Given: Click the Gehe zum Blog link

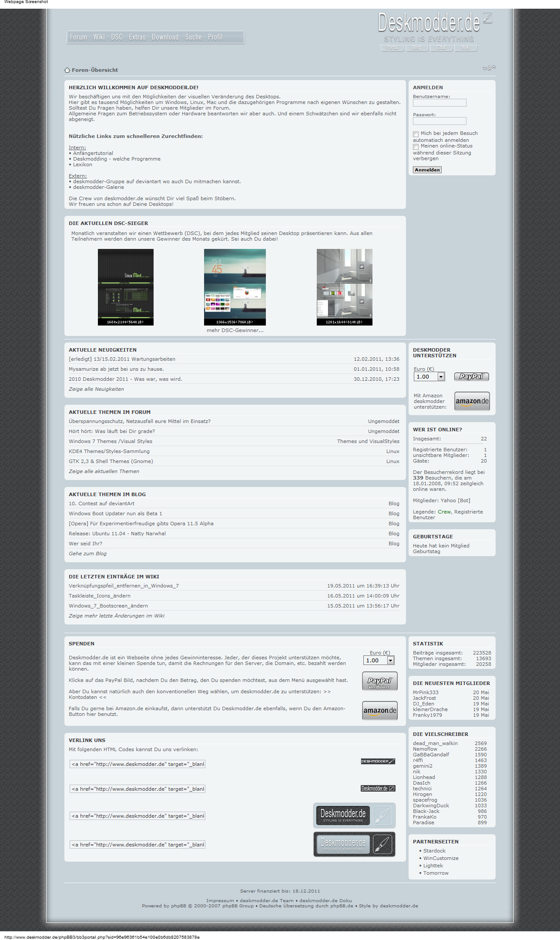Looking at the screenshot, I should point(87,554).
